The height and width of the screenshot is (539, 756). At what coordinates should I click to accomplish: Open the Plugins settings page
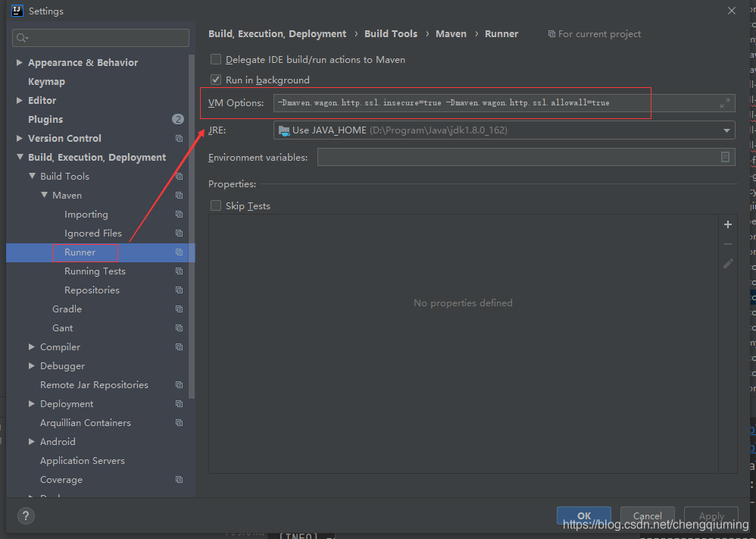tap(45, 119)
